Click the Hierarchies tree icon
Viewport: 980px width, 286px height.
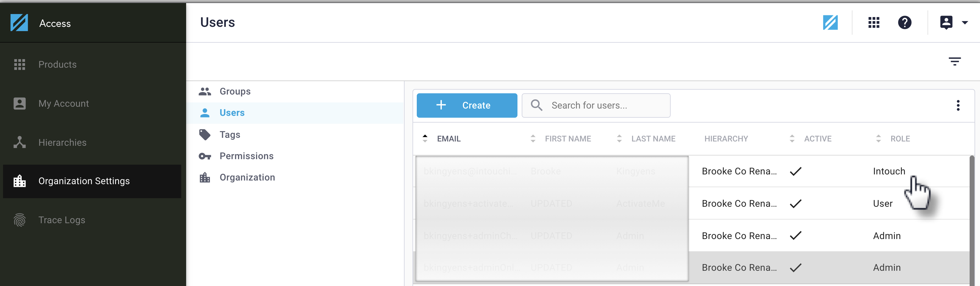click(x=20, y=143)
